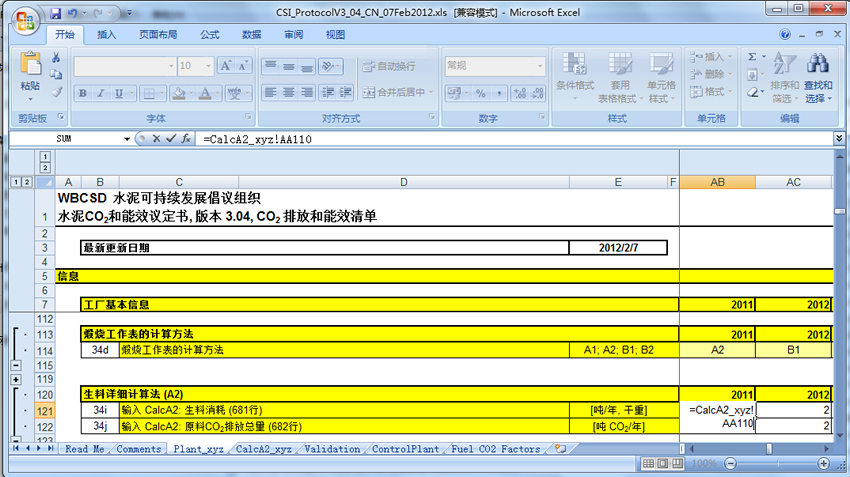Image resolution: width=850 pixels, height=477 pixels.
Task: Click the Top Align icon
Action: pyautogui.click(x=271, y=66)
